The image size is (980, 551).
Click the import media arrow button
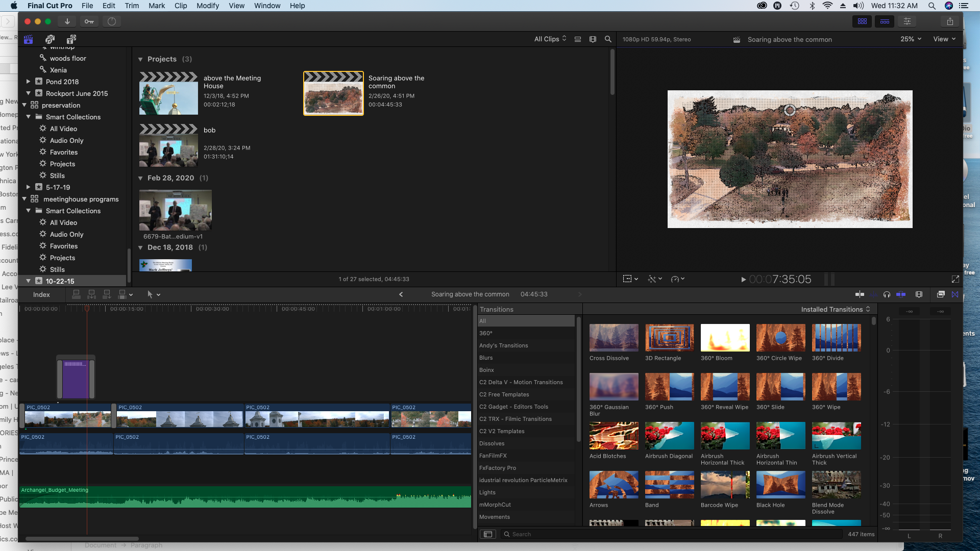pos(67,21)
